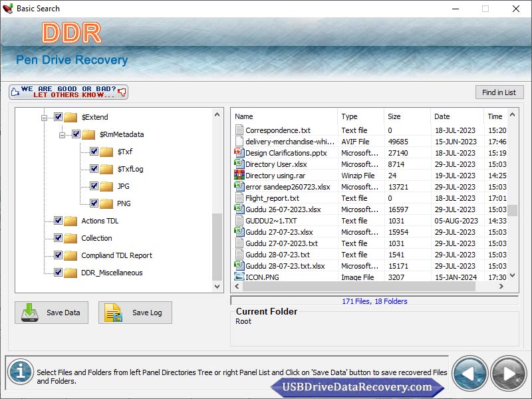Click the image icon of ICON.PNG
The width and height of the screenshot is (532, 399).
pos(239,277)
